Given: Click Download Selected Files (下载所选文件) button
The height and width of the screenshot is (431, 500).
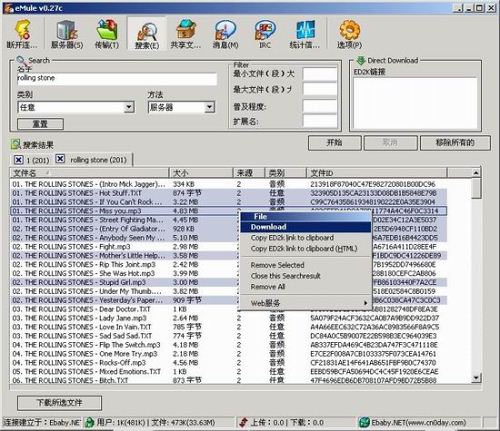Looking at the screenshot, I should [x=59, y=403].
